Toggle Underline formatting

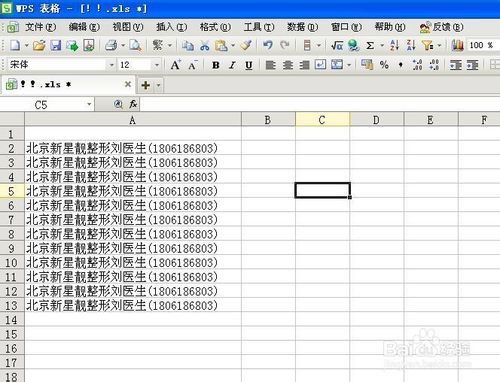249,65
